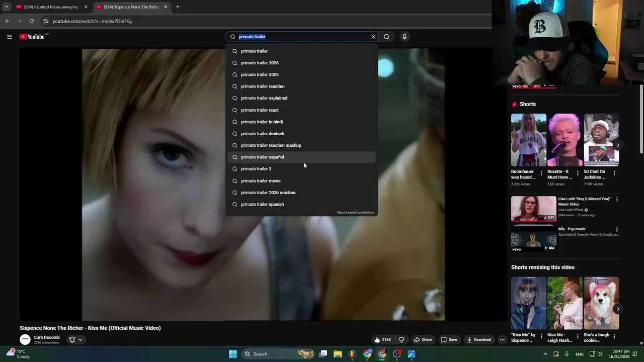Play Lisa Loeb 'Stay (I Missed You)' video

tap(534, 209)
